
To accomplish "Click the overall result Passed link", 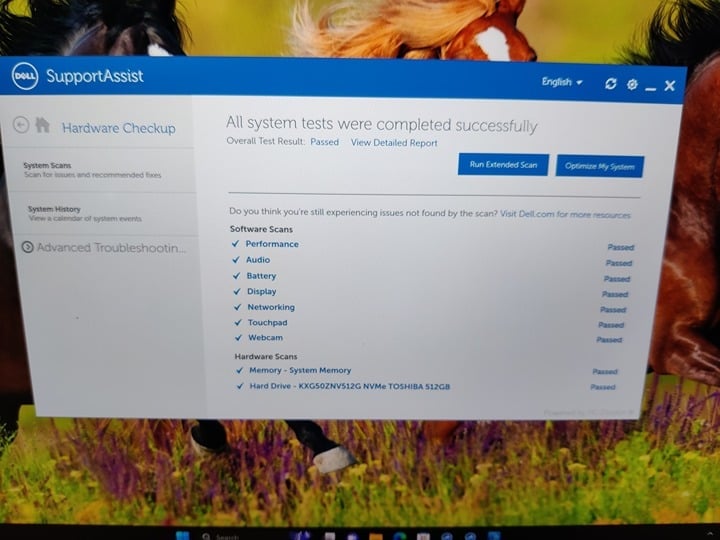I will 325,142.
